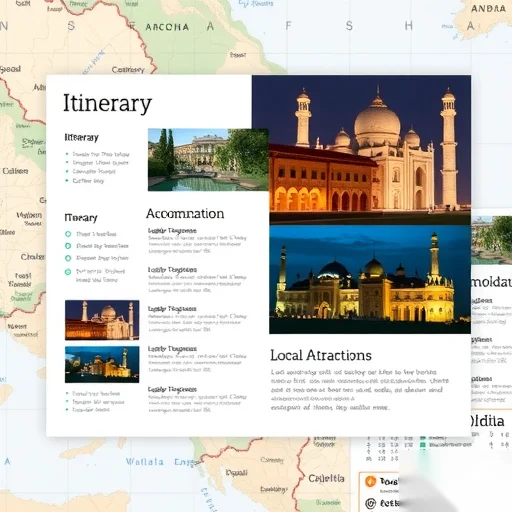This screenshot has width=512, height=512.
Task: Click the Wallala map label at bottom
Action: 145,462
